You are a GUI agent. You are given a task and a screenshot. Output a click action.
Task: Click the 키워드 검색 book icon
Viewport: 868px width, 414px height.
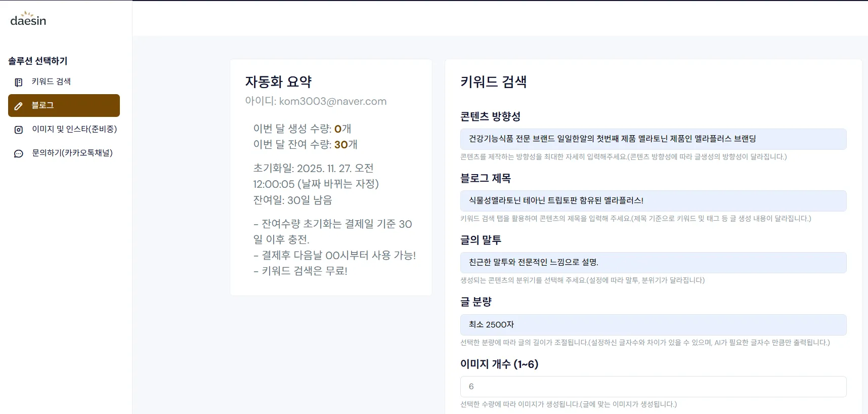coord(19,82)
